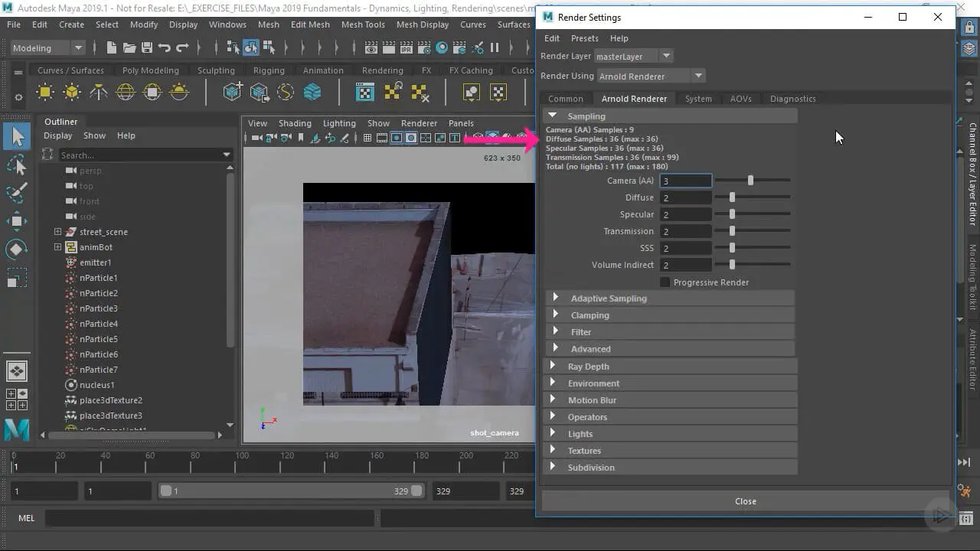Click the IPR render icon

tap(407, 47)
